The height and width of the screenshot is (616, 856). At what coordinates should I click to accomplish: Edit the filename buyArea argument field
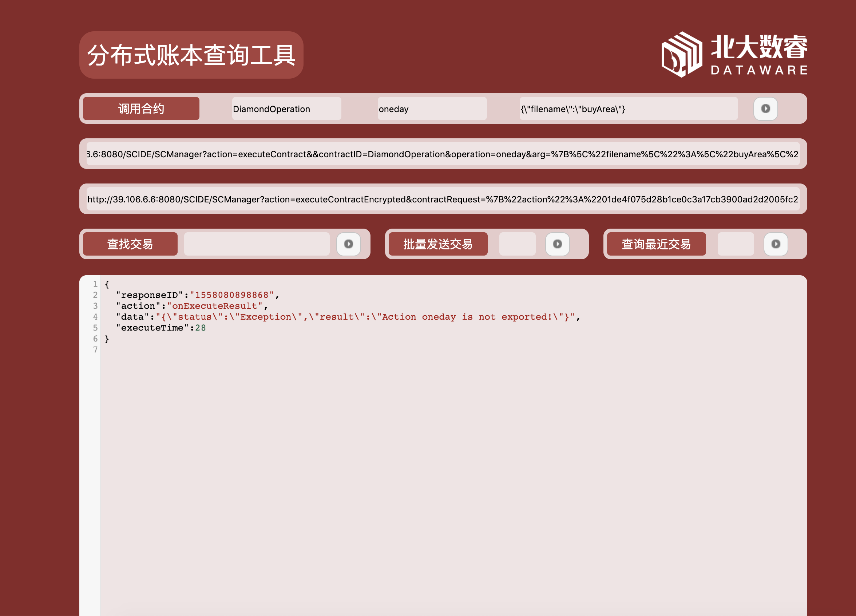coord(628,109)
